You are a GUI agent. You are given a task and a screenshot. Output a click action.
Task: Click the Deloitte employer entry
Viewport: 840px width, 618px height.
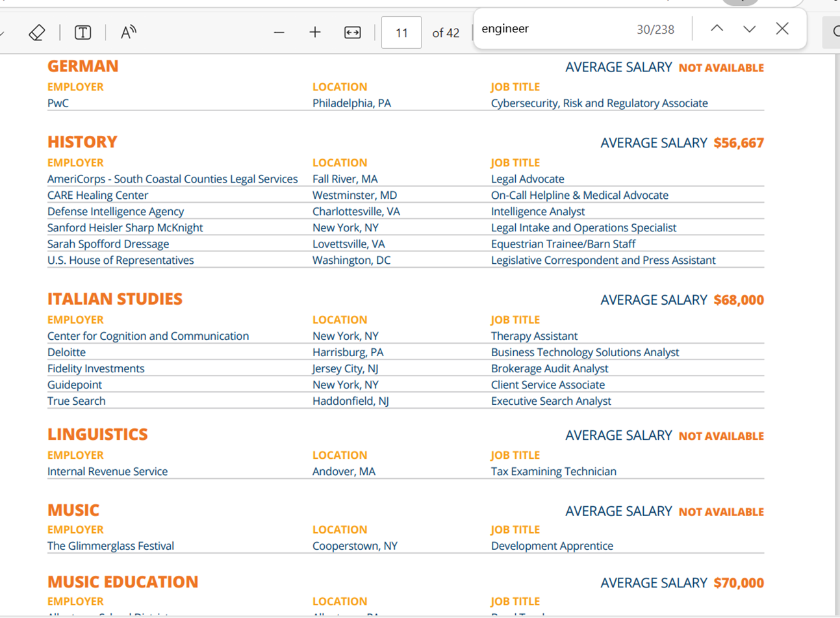(x=66, y=352)
